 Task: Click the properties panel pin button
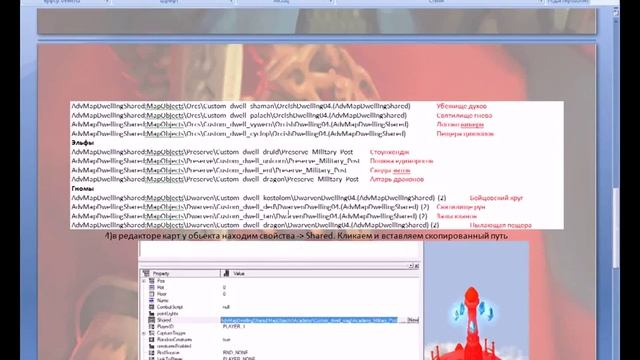point(411,266)
